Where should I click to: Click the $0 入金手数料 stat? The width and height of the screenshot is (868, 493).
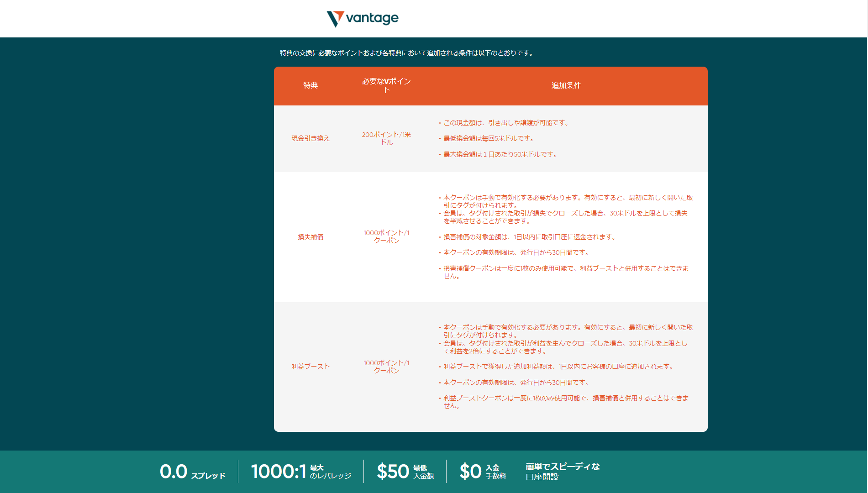click(x=483, y=472)
